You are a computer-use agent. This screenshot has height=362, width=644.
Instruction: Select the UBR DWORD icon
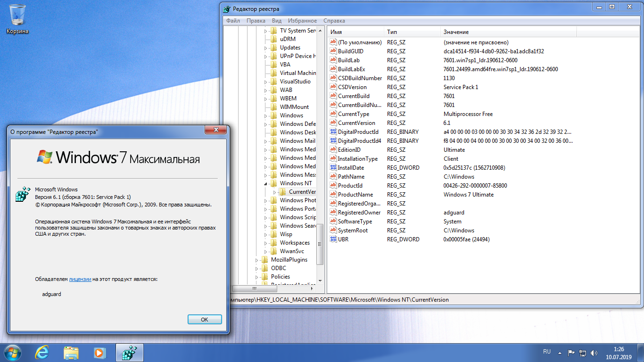[333, 239]
